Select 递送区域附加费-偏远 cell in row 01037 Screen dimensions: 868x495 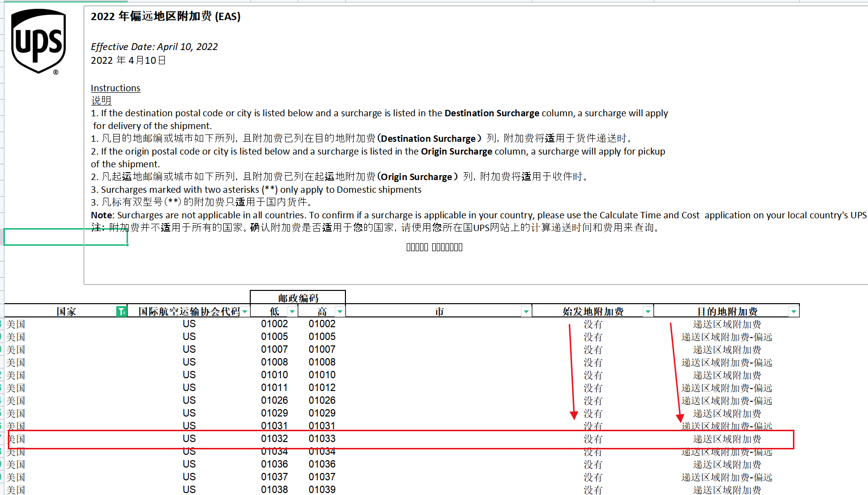click(x=727, y=477)
